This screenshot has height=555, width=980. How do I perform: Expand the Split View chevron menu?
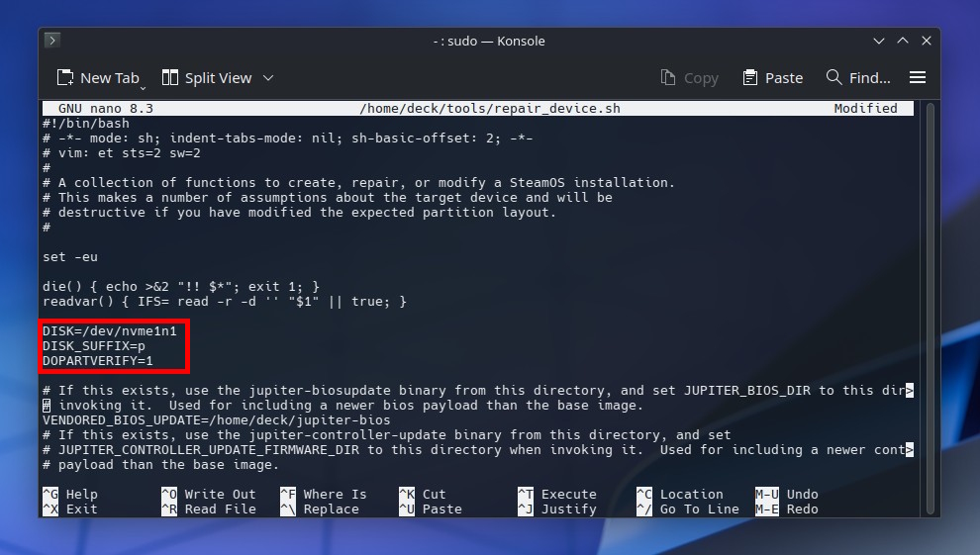coord(268,78)
